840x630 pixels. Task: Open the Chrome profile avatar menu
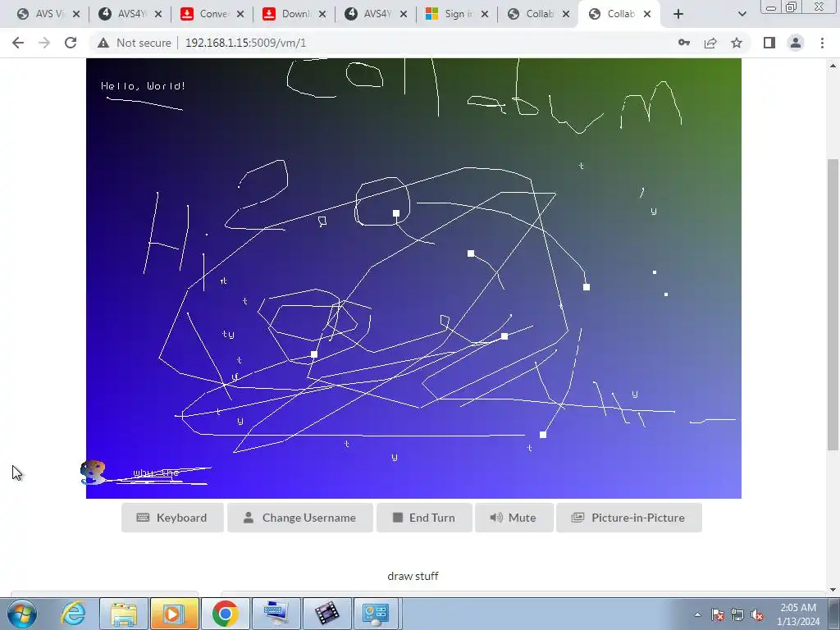(x=796, y=43)
